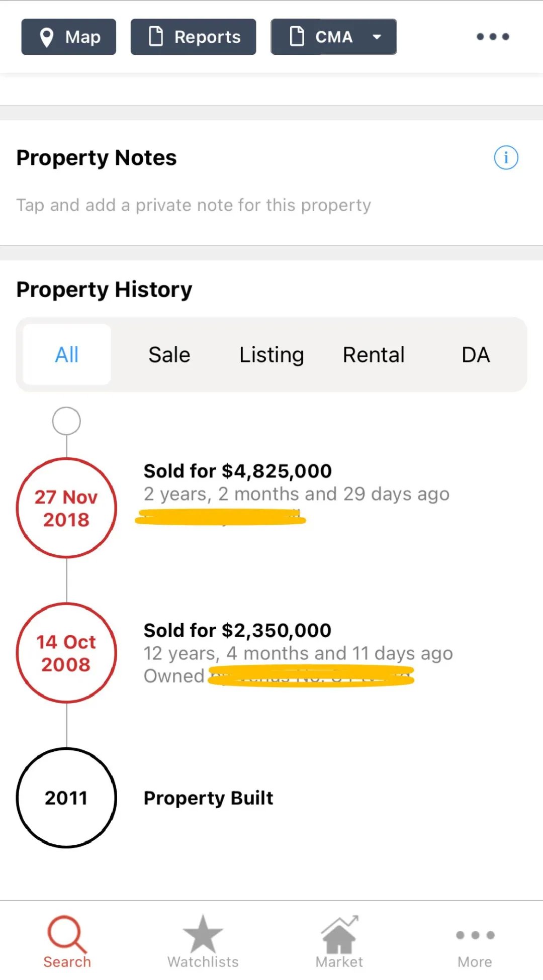Tap the Map pin icon

47,37
